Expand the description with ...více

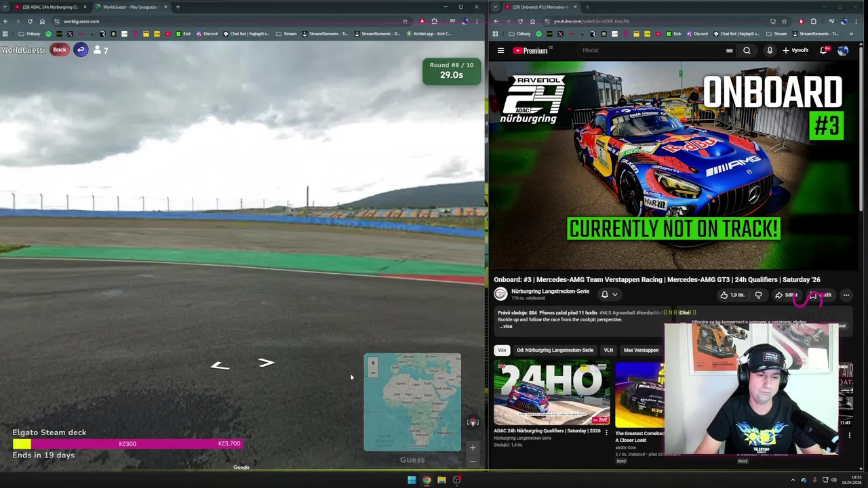coord(506,327)
